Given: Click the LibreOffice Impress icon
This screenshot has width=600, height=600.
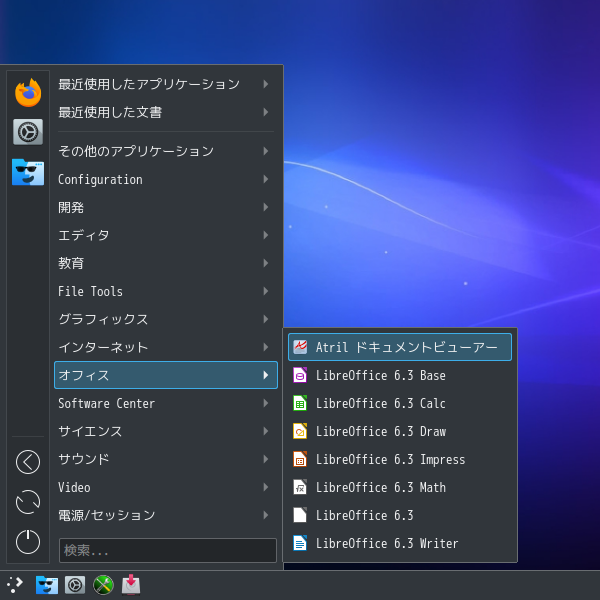Looking at the screenshot, I should [300, 459].
